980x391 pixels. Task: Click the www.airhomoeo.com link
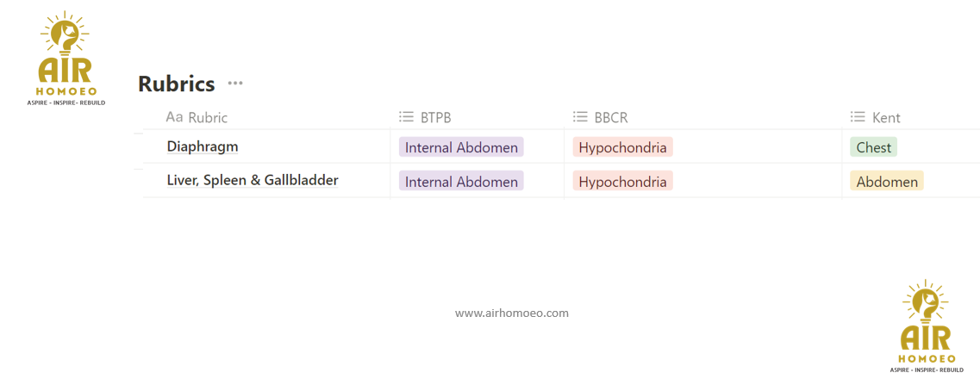tap(512, 313)
